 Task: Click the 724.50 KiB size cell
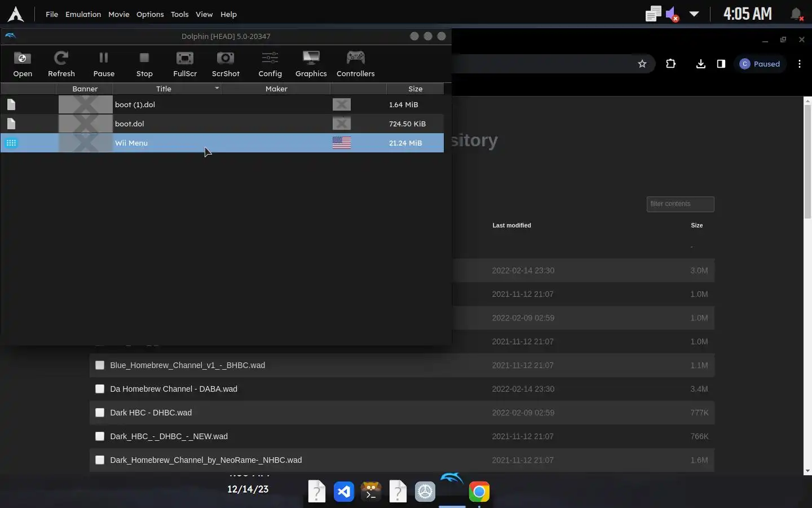pyautogui.click(x=407, y=124)
